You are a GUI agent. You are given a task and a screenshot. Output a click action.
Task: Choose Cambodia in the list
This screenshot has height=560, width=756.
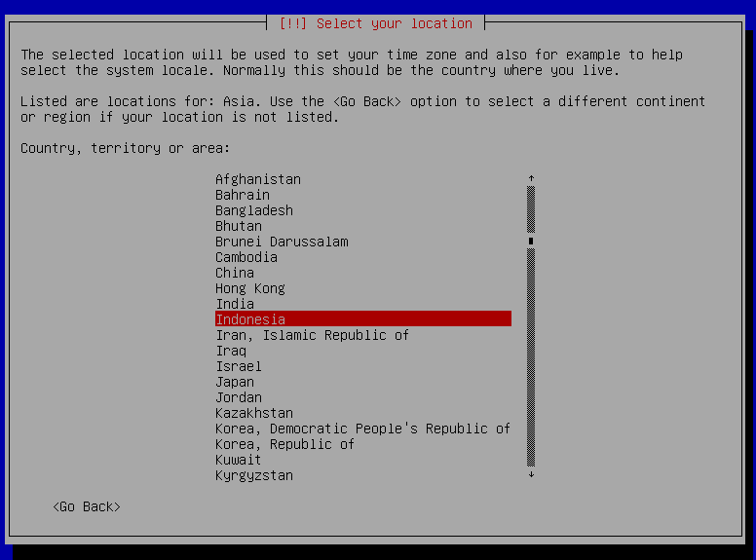(x=363, y=257)
